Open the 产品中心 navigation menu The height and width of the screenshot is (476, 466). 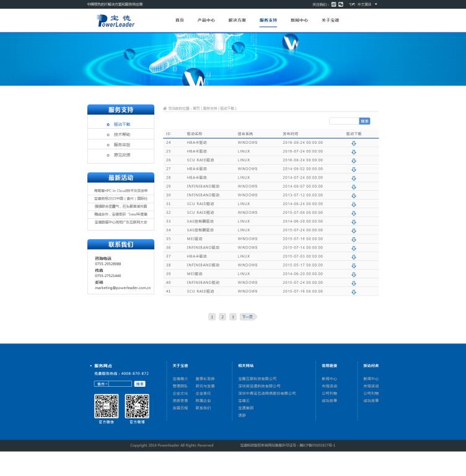206,20
